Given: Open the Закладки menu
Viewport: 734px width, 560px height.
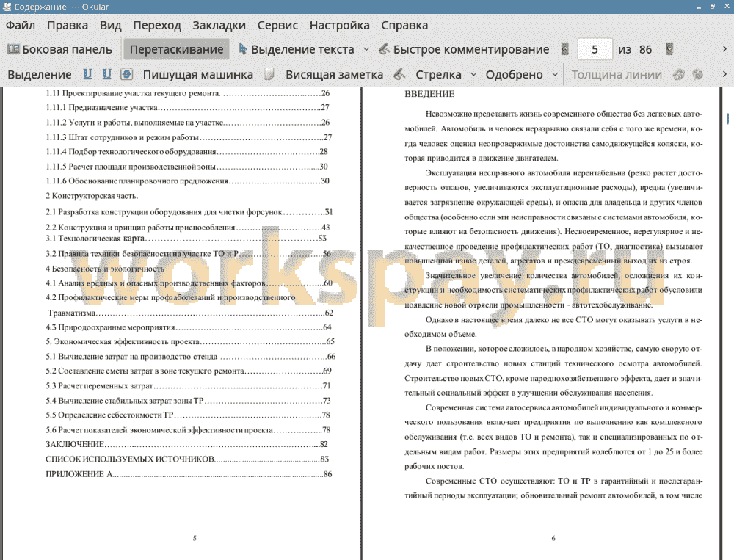Looking at the screenshot, I should 219,25.
